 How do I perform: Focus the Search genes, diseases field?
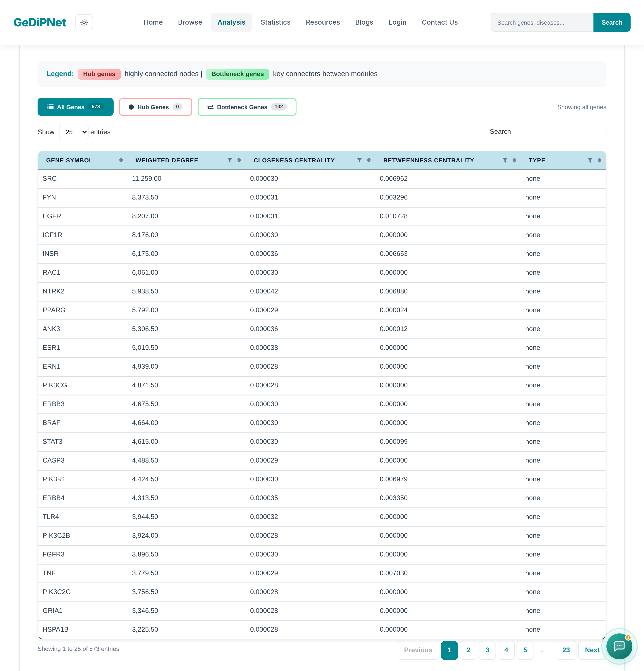tap(542, 22)
